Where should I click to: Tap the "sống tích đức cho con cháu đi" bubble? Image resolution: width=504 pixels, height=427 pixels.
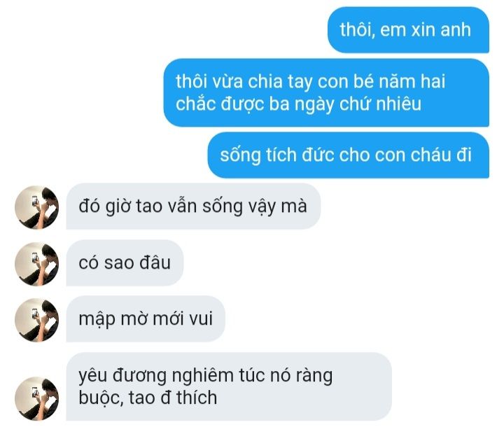[x=349, y=155]
